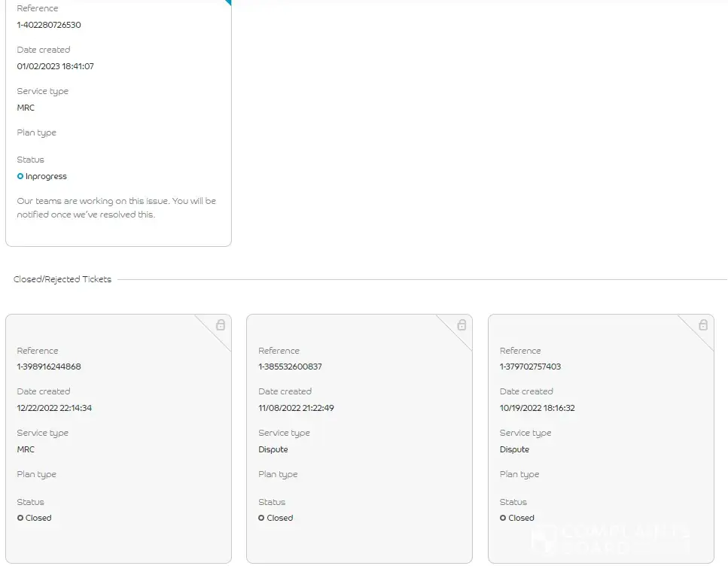
Task: Click lock icon on ticket 1-385532600837
Action: [x=461, y=325]
